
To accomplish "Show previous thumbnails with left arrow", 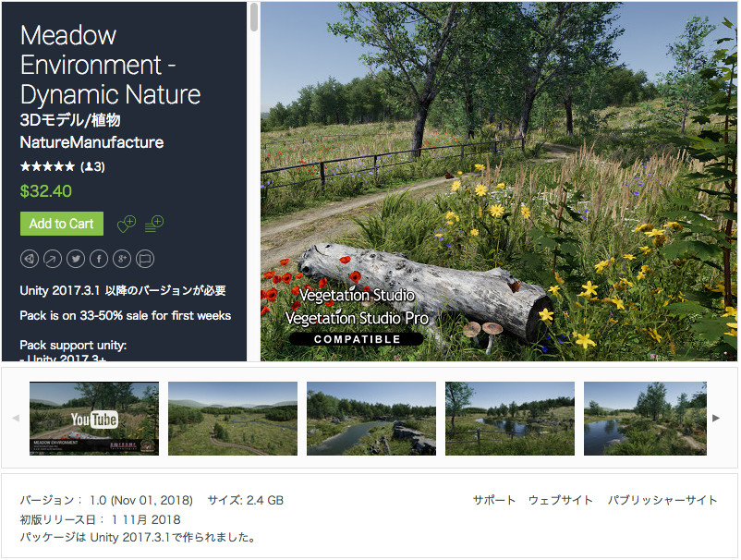I will coord(16,418).
